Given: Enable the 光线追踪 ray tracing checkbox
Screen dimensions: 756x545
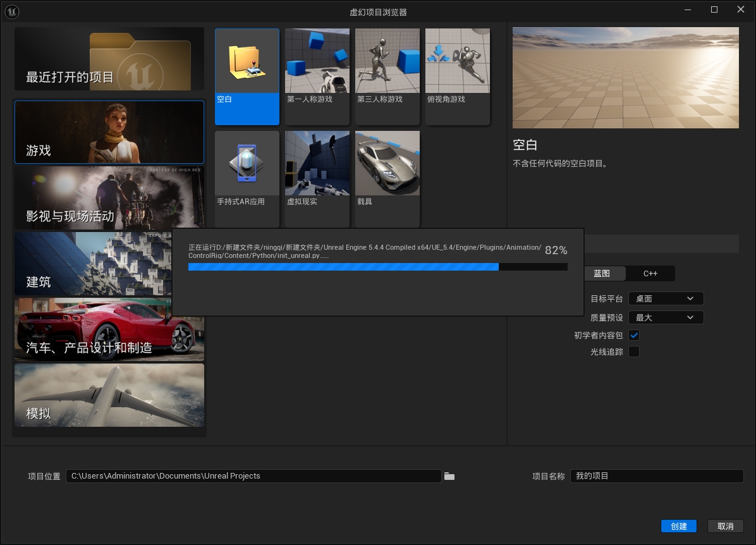Looking at the screenshot, I should tap(634, 352).
